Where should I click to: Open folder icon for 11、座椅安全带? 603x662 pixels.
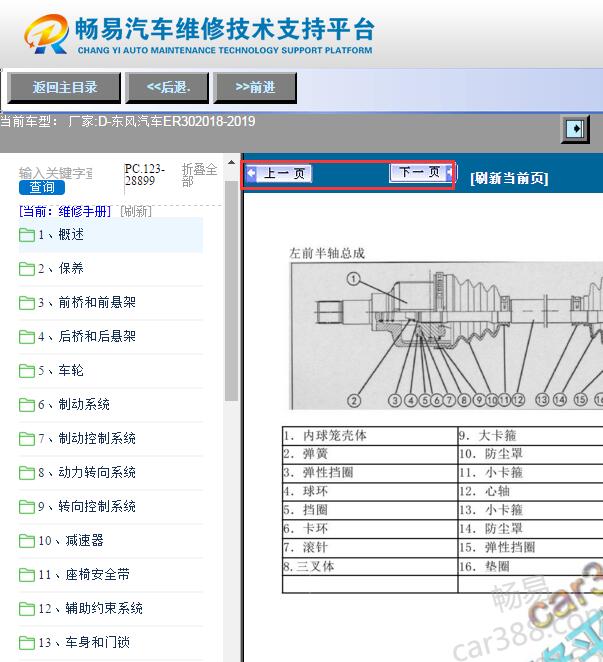click(27, 575)
